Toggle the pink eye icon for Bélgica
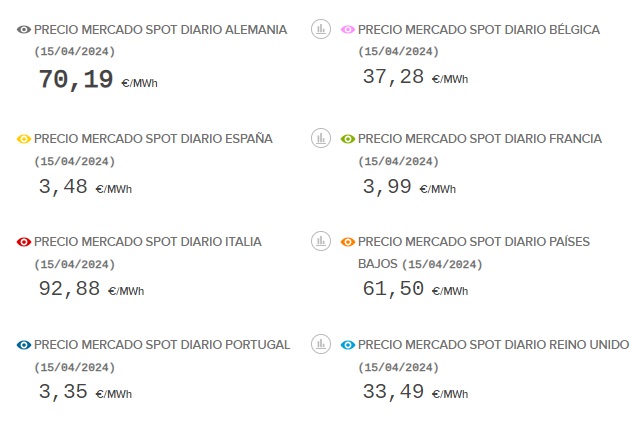 tap(347, 30)
